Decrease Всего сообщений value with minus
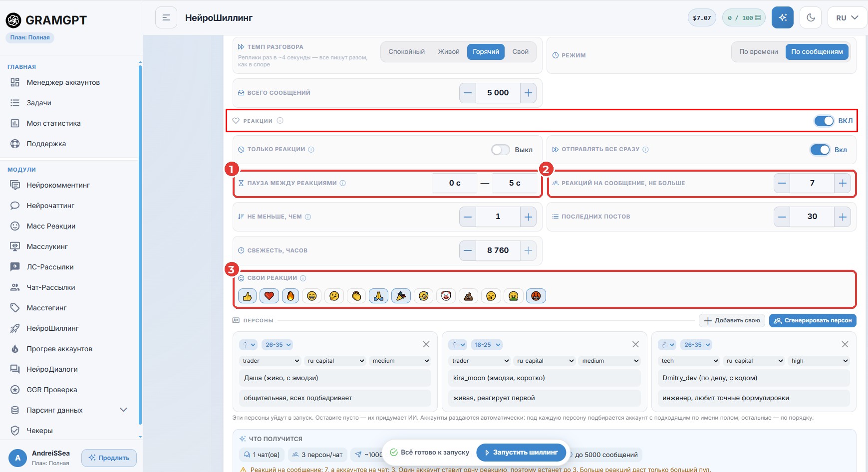This screenshot has width=868, height=472. point(468,93)
